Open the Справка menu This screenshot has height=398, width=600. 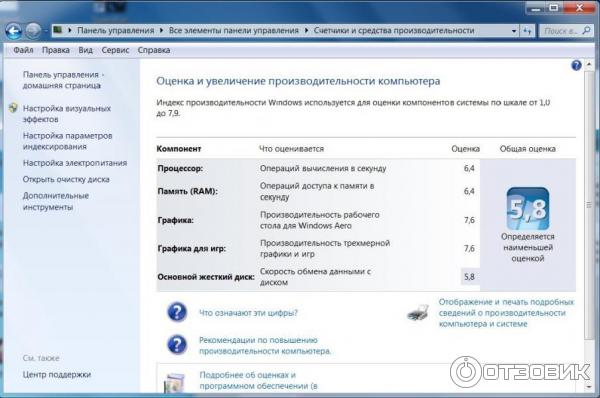(154, 50)
